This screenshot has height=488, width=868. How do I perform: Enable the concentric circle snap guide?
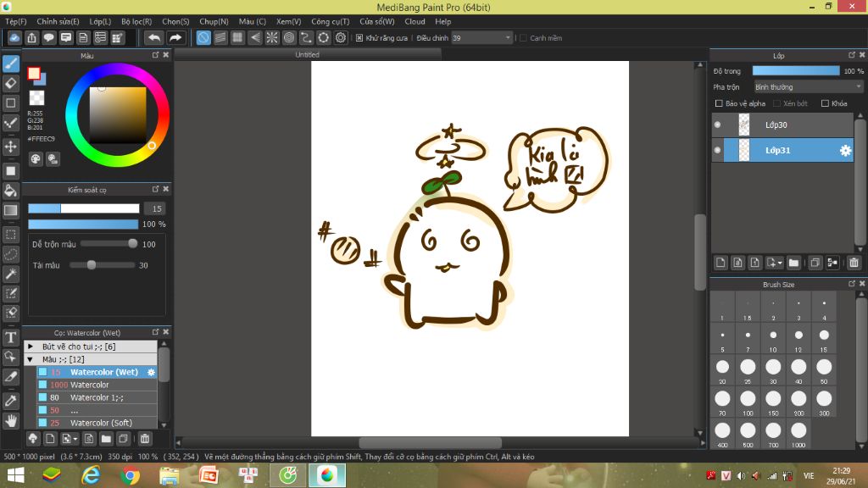click(x=289, y=37)
